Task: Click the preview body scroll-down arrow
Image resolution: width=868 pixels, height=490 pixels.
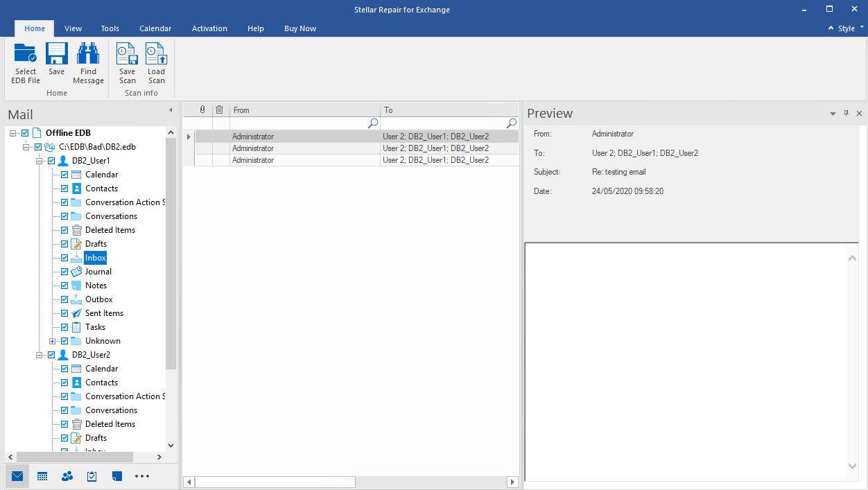Action: [x=853, y=466]
